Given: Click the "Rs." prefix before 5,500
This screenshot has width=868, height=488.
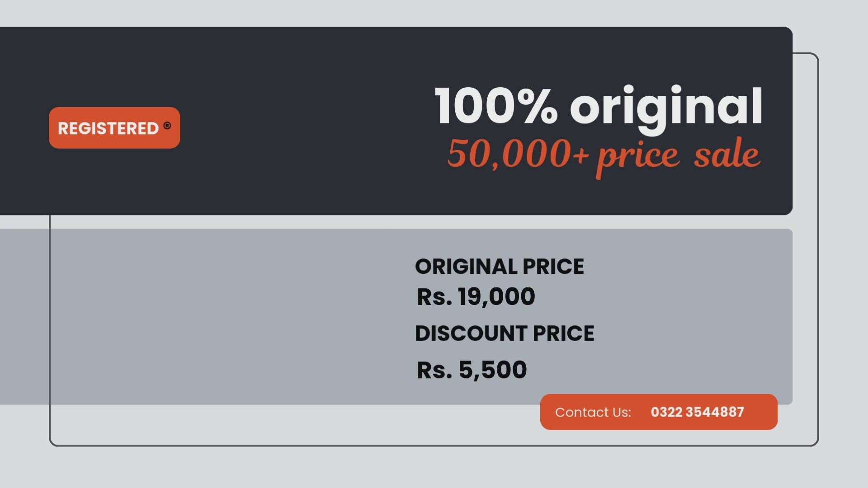Looking at the screenshot, I should click(x=434, y=370).
